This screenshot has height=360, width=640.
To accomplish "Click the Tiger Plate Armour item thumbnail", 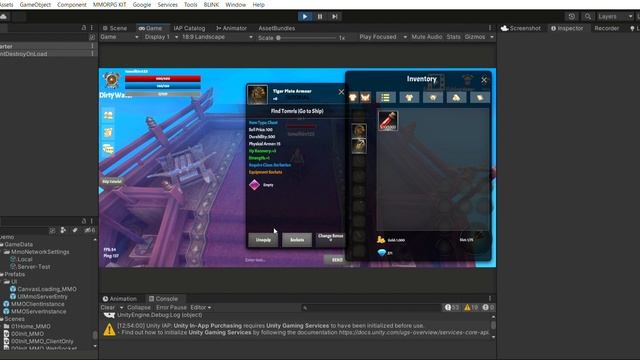I will coord(258,95).
